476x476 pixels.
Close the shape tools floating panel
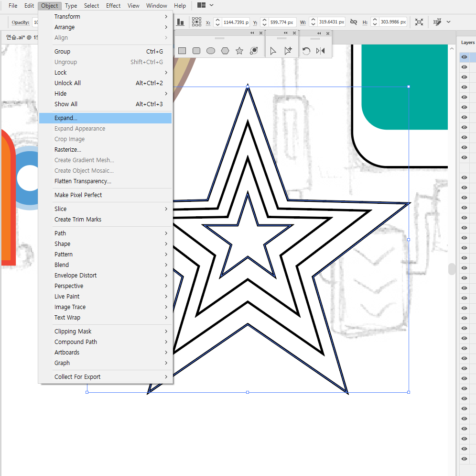[261, 33]
